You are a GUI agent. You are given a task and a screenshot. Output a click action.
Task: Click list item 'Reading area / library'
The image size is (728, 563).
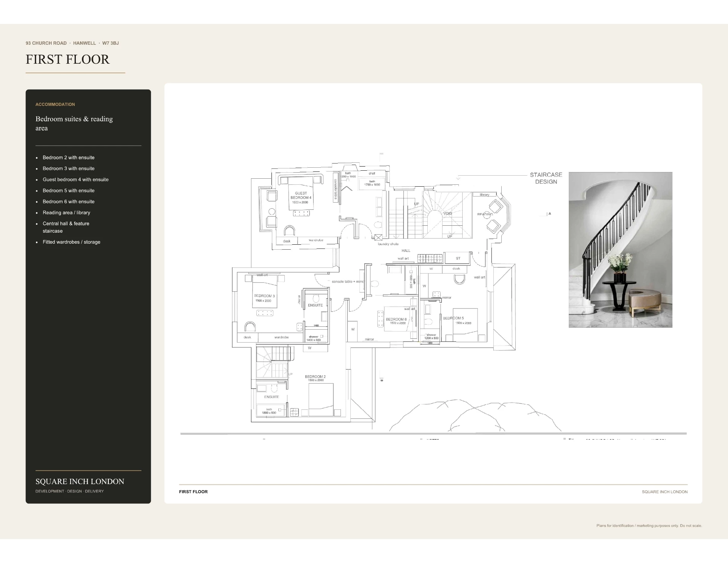(x=66, y=212)
